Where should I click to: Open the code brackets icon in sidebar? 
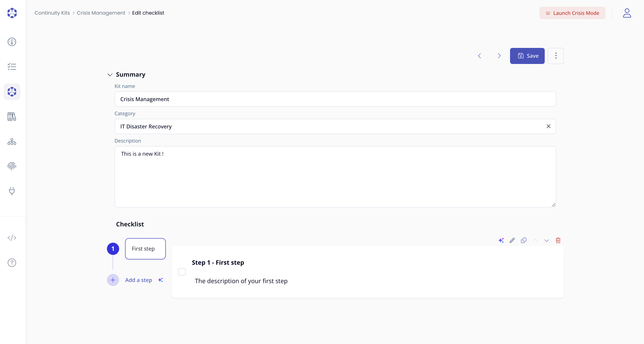click(x=12, y=238)
